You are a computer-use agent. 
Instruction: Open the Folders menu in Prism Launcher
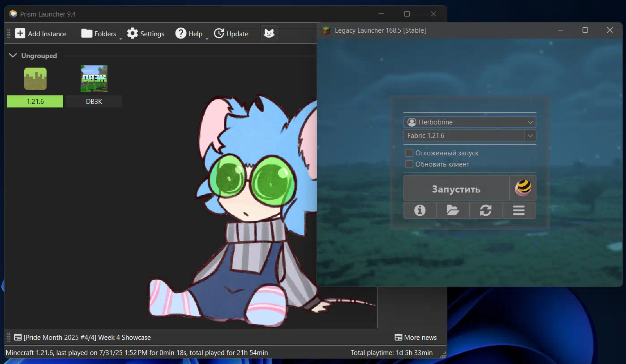pos(99,34)
